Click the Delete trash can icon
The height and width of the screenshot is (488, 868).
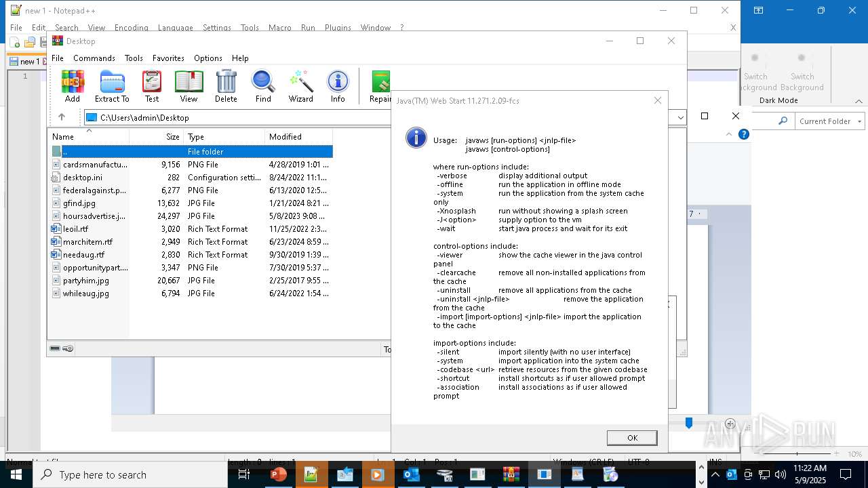point(226,86)
